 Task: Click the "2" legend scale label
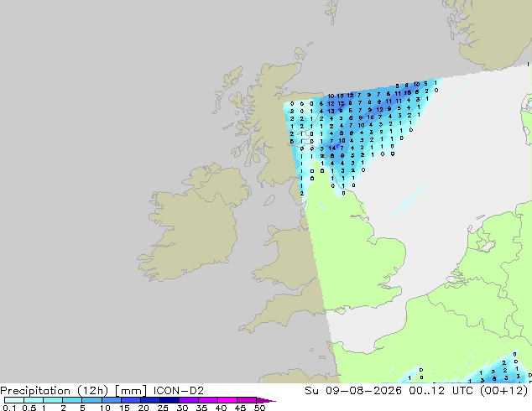point(63,408)
